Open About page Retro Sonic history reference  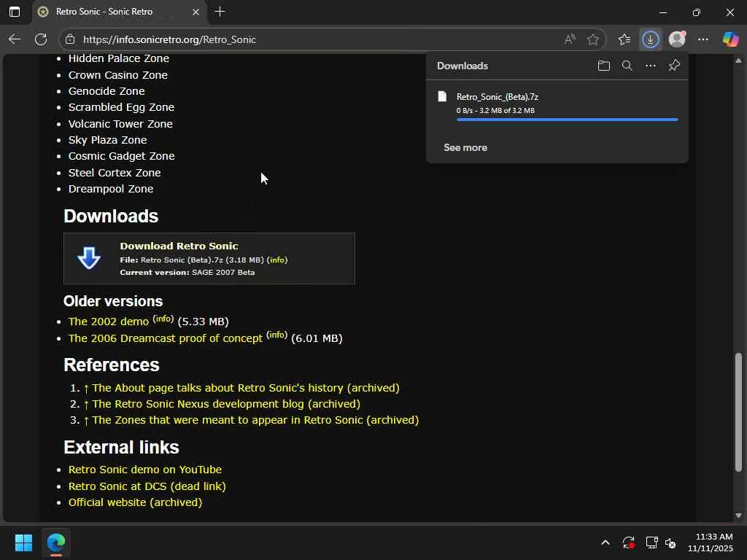(246, 388)
